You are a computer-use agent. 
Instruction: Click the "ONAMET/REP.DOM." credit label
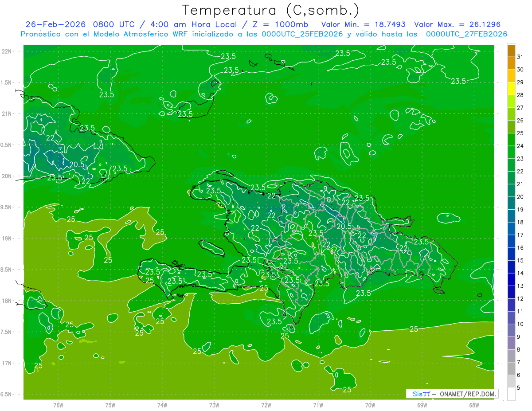click(467, 394)
